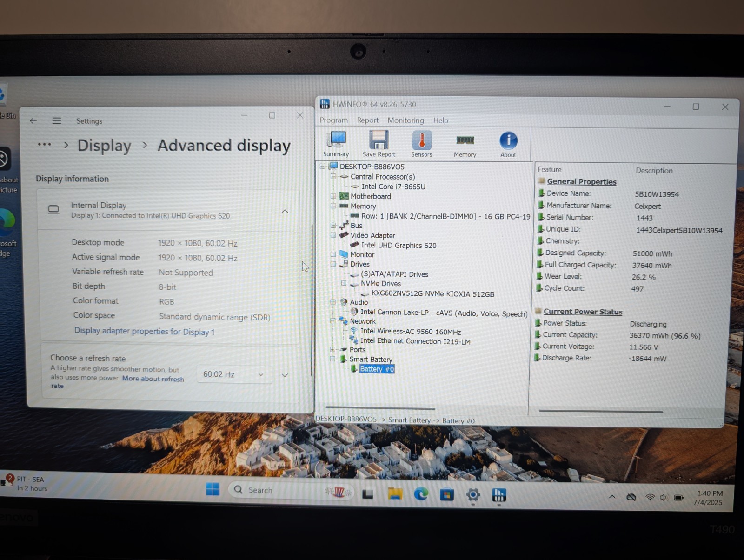Open the Report menu in HWiNFO

click(367, 120)
